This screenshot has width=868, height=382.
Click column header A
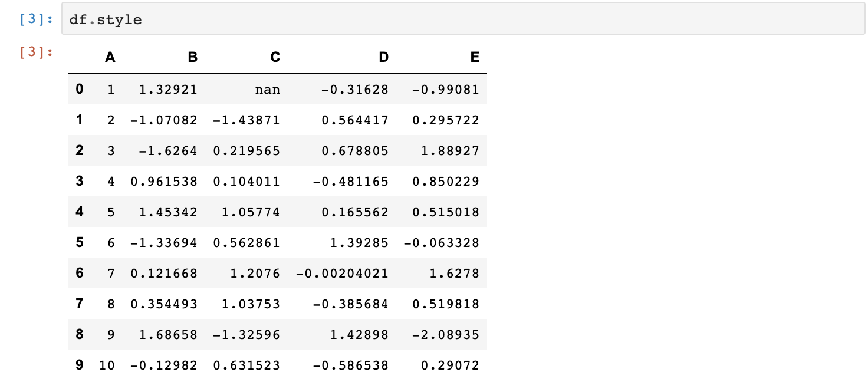coord(110,57)
